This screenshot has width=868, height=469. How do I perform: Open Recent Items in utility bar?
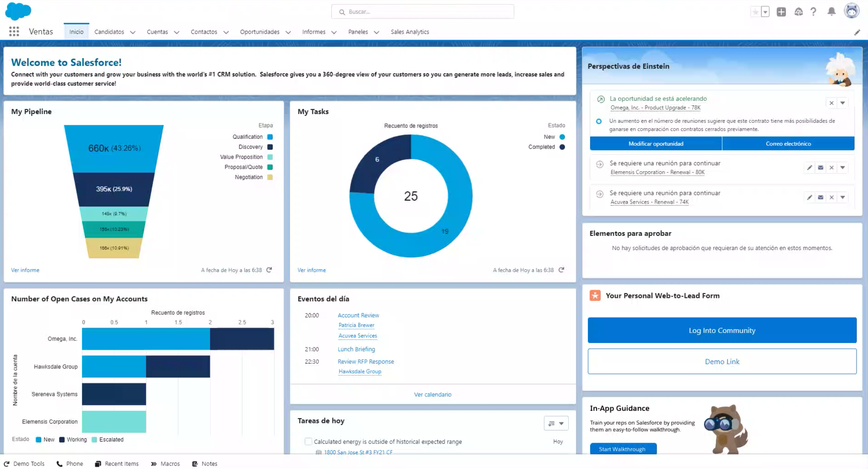click(117, 464)
